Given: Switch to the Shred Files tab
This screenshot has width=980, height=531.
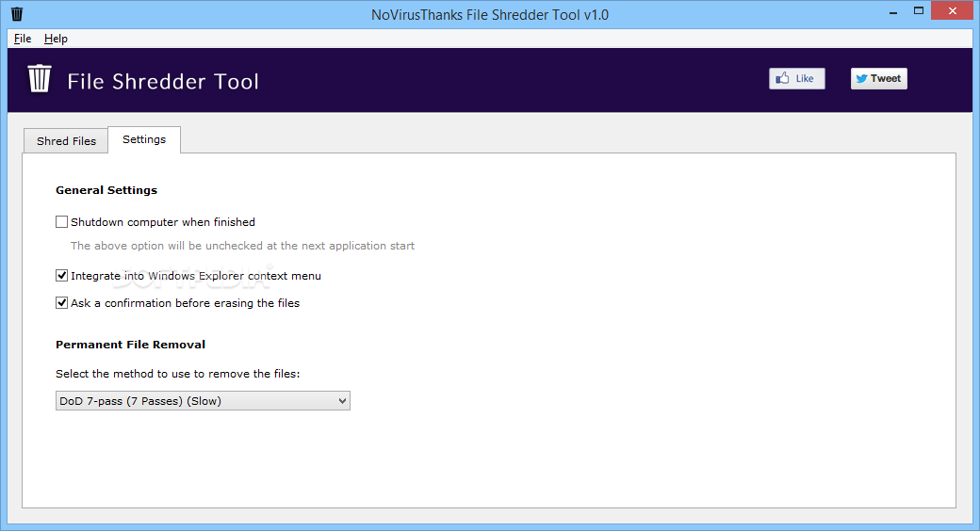Looking at the screenshot, I should [66, 141].
